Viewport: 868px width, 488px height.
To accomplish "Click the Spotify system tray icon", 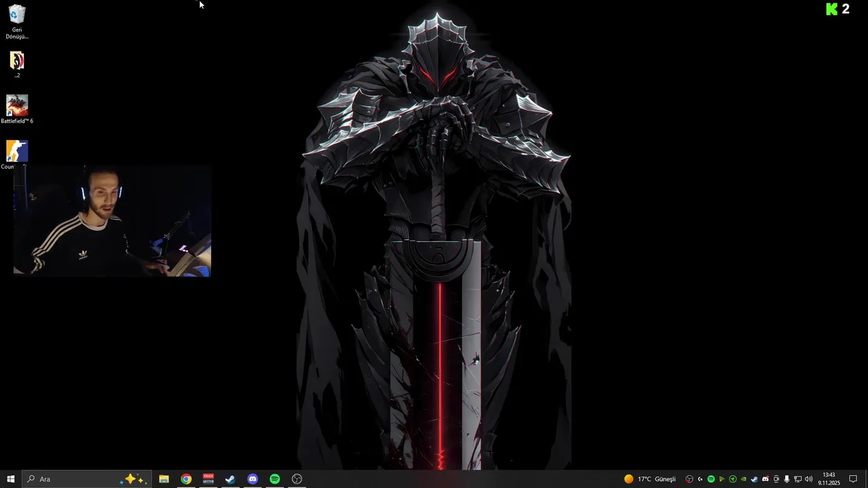I will point(711,479).
